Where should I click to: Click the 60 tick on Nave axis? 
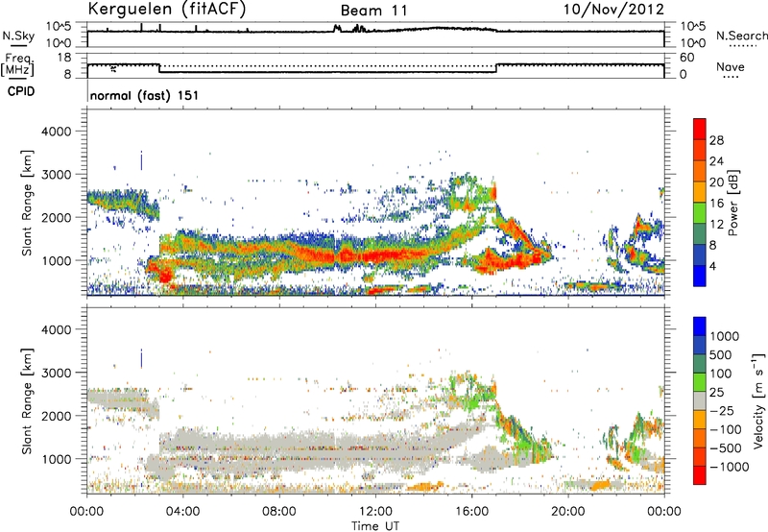(686, 58)
